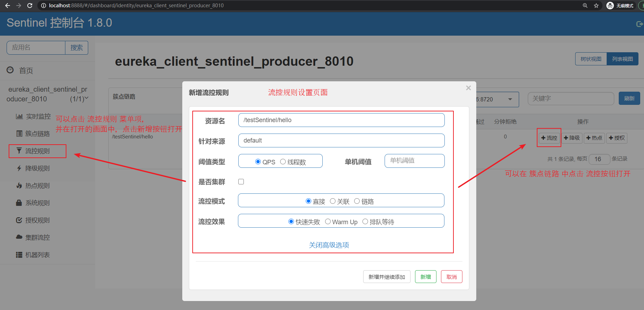Click 新增并继续添加 button
The height and width of the screenshot is (310, 644).
pos(387,277)
